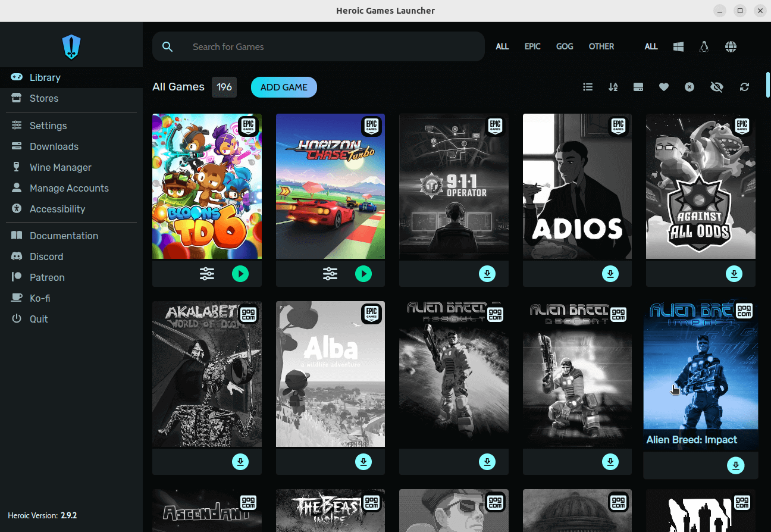Filter by browser globe icon
The height and width of the screenshot is (532, 771).
(731, 46)
